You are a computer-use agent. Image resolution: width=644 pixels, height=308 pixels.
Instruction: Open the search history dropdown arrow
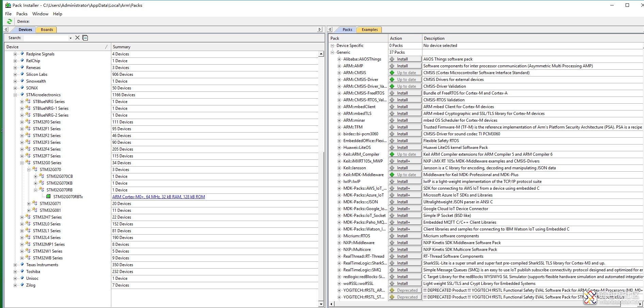(x=70, y=38)
